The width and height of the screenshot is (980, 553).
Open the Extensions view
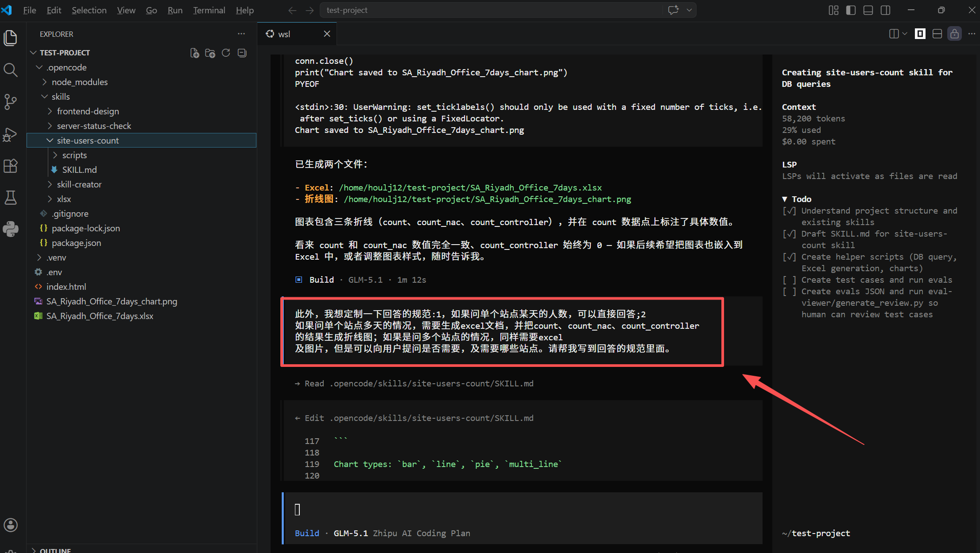tap(11, 166)
